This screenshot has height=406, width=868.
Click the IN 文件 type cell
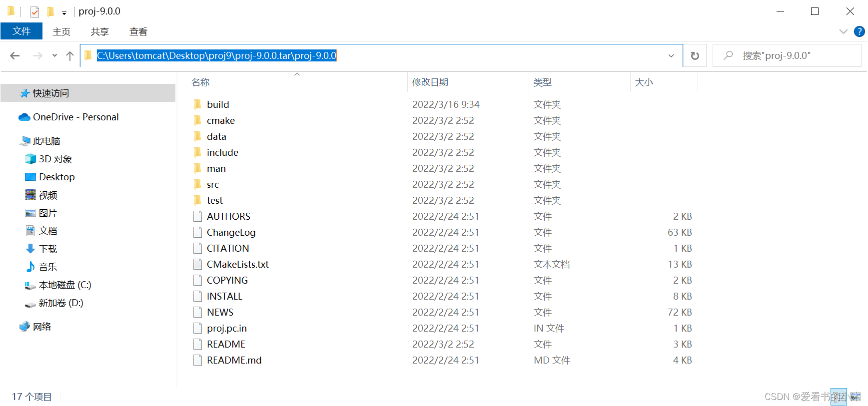pyautogui.click(x=549, y=328)
